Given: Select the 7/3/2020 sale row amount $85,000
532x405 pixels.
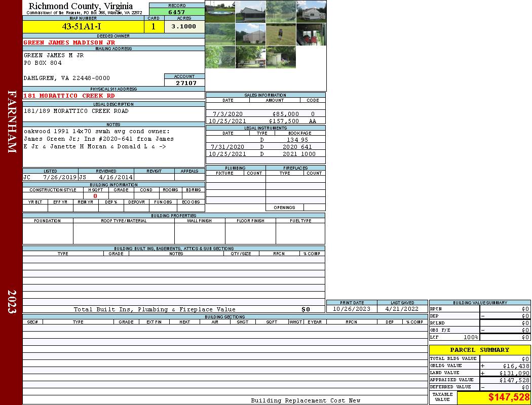Looking at the screenshot, I should pos(285,114).
